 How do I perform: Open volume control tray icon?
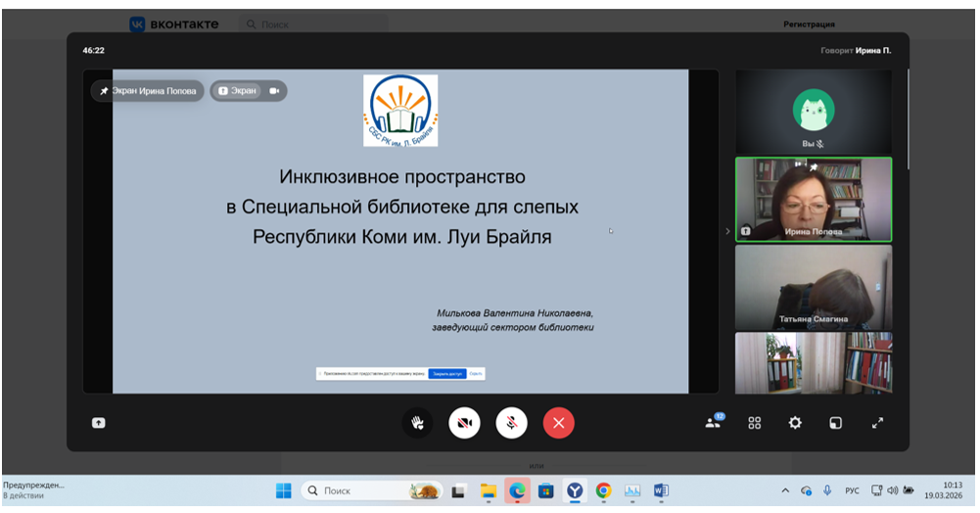click(x=893, y=491)
